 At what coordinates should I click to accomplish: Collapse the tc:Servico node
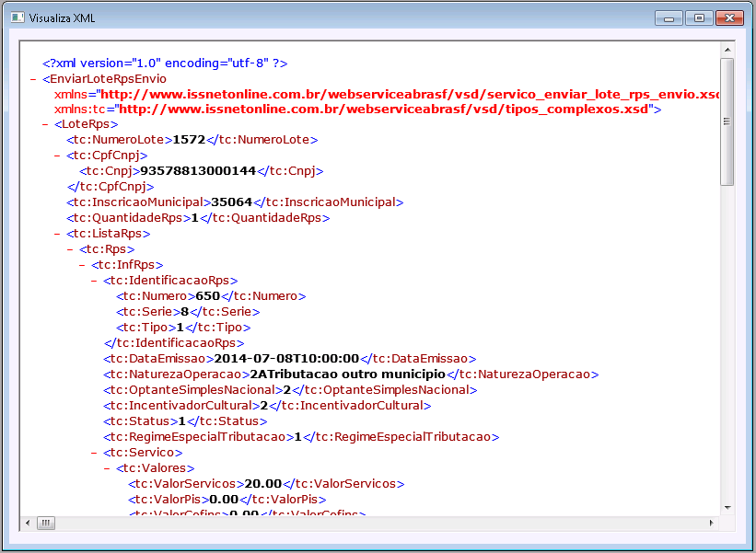point(94,453)
